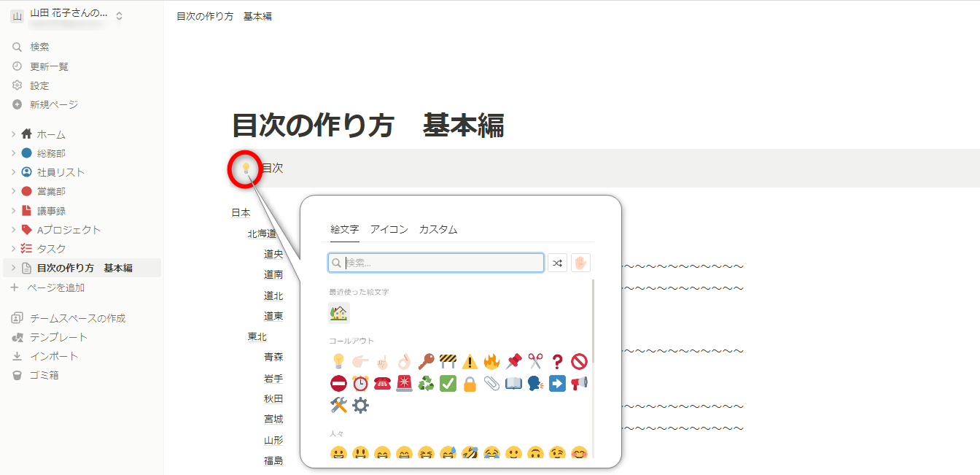Pick the green check mark emoji
This screenshot has height=475, width=980.
pos(448,383)
